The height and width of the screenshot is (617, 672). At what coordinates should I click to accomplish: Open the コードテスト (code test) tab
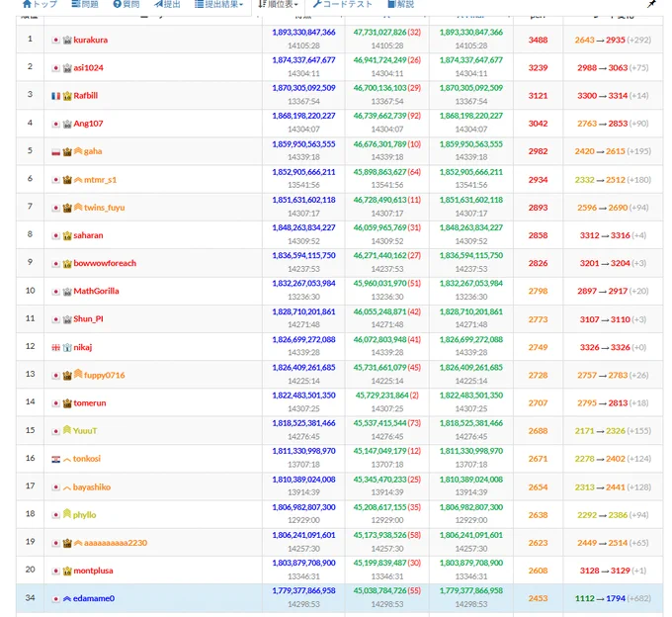tap(343, 4)
